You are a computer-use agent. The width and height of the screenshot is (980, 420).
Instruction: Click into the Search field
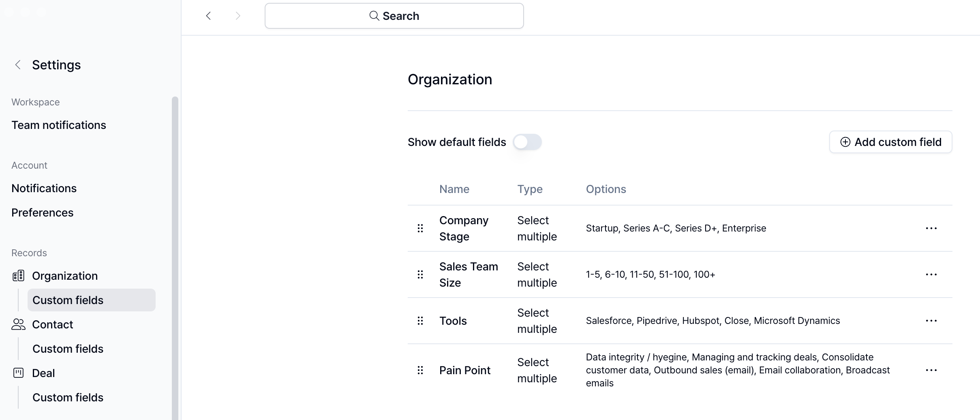[394, 16]
